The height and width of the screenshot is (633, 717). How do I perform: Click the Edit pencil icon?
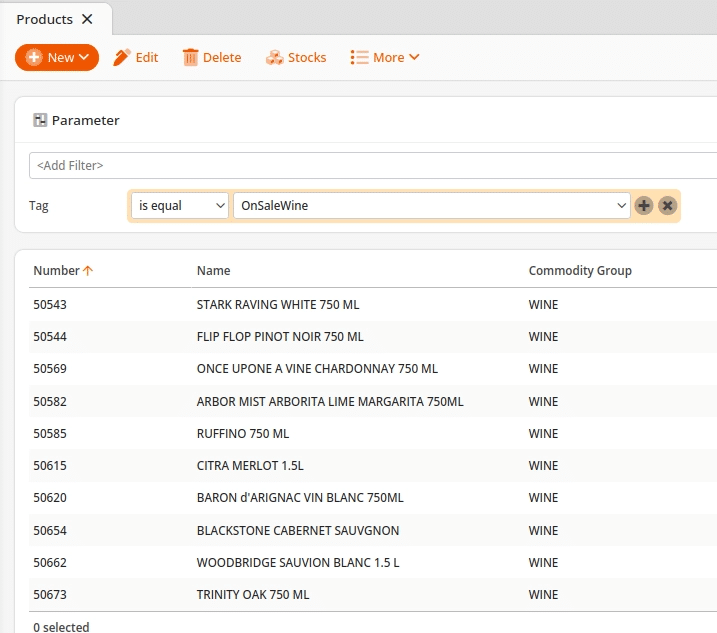pyautogui.click(x=122, y=58)
